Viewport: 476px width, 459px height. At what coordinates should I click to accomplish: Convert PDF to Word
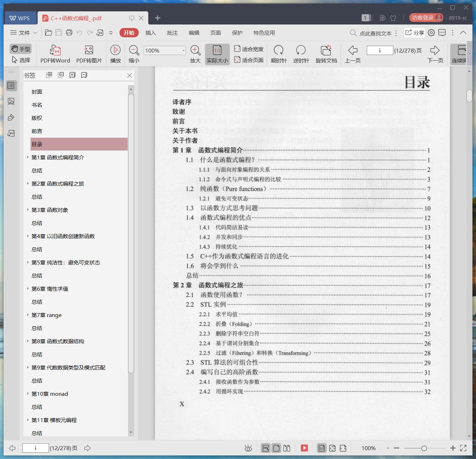55,54
